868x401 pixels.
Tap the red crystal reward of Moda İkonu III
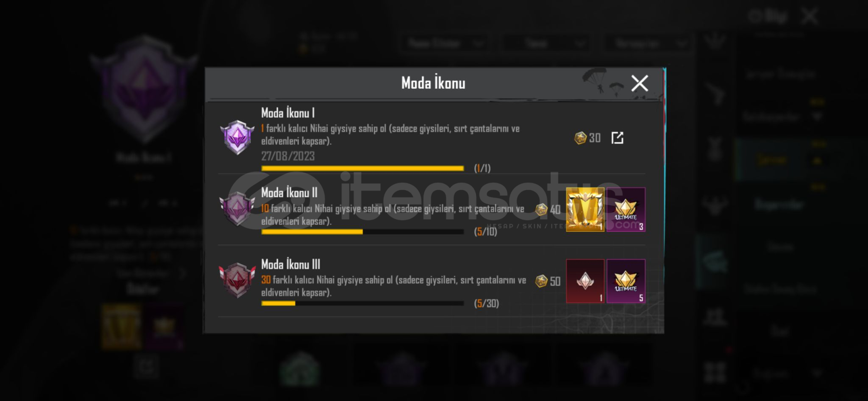point(585,281)
